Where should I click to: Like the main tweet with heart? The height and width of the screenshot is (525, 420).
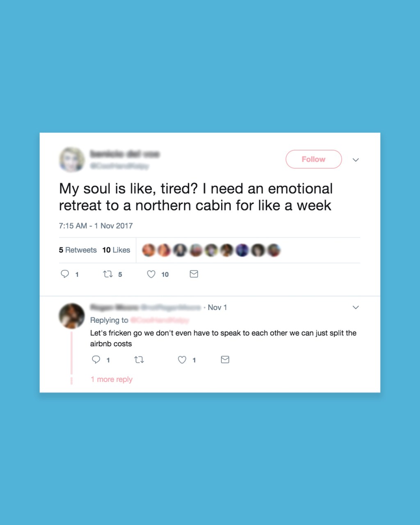tap(151, 274)
